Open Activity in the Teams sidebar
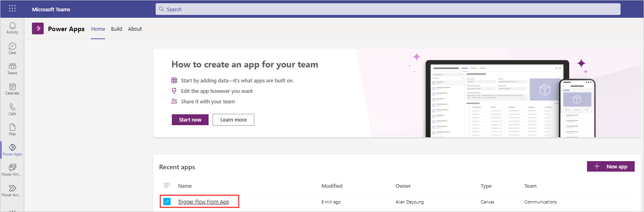 click(x=13, y=28)
